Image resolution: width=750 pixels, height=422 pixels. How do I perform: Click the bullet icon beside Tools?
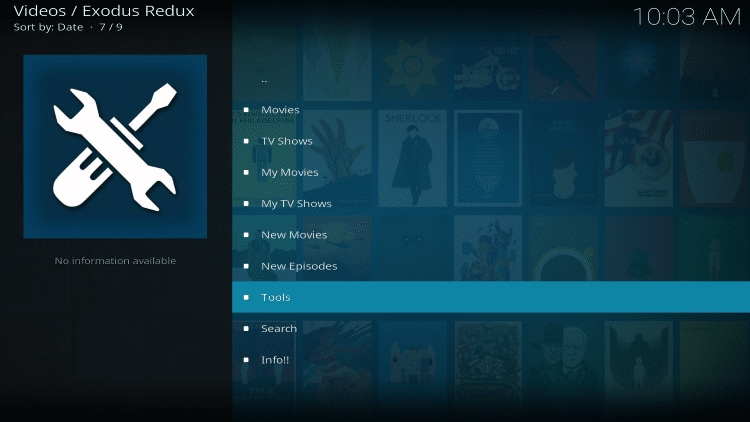[246, 297]
